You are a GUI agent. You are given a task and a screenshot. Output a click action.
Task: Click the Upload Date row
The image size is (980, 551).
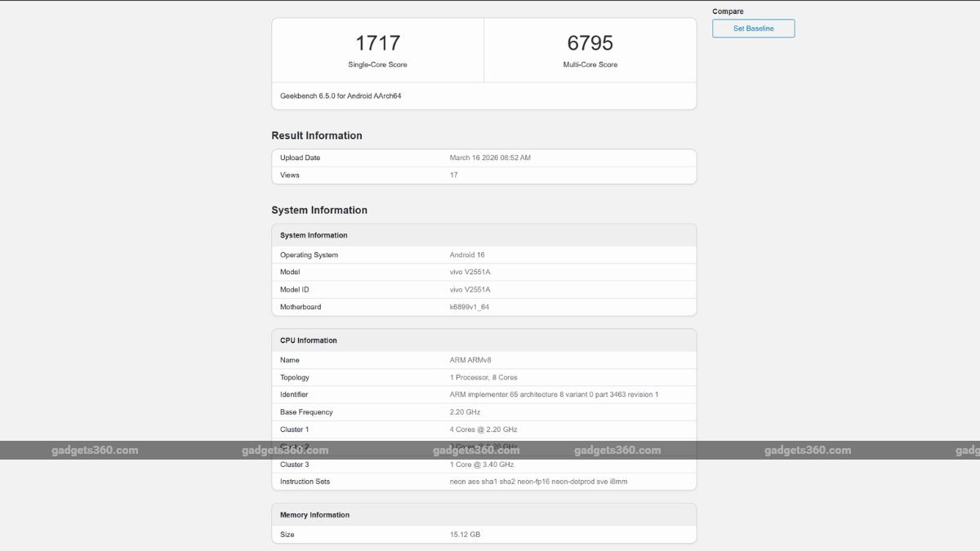point(483,157)
